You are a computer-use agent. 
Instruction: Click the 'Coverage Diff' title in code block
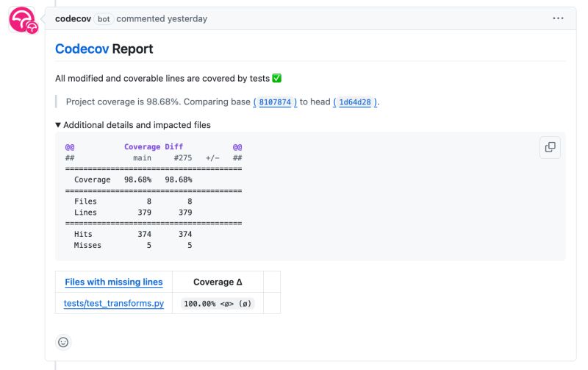(154, 146)
